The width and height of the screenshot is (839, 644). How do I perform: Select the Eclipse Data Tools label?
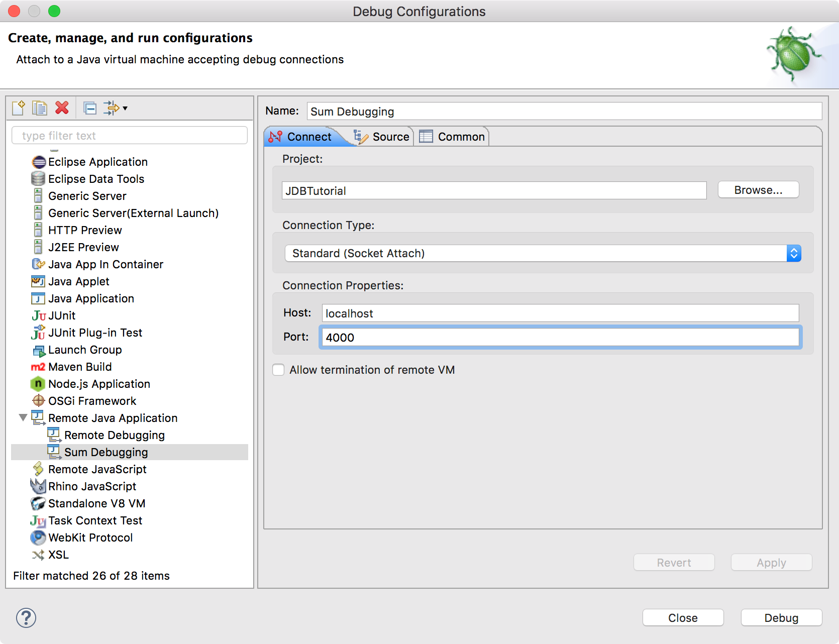96,179
